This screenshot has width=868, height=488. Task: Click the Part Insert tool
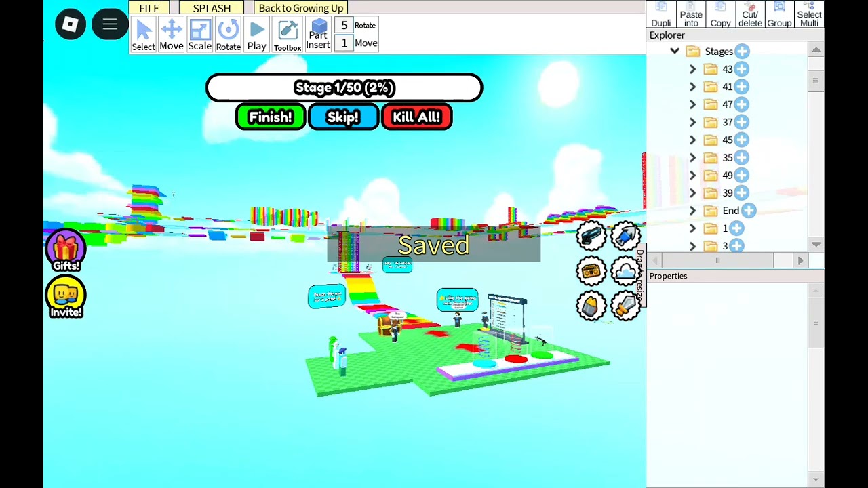[x=318, y=35]
